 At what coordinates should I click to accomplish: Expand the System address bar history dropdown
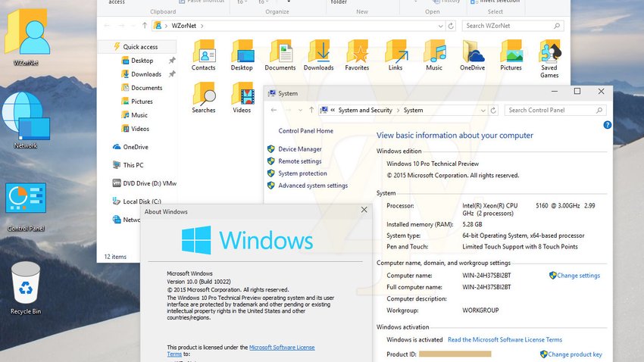click(x=483, y=111)
